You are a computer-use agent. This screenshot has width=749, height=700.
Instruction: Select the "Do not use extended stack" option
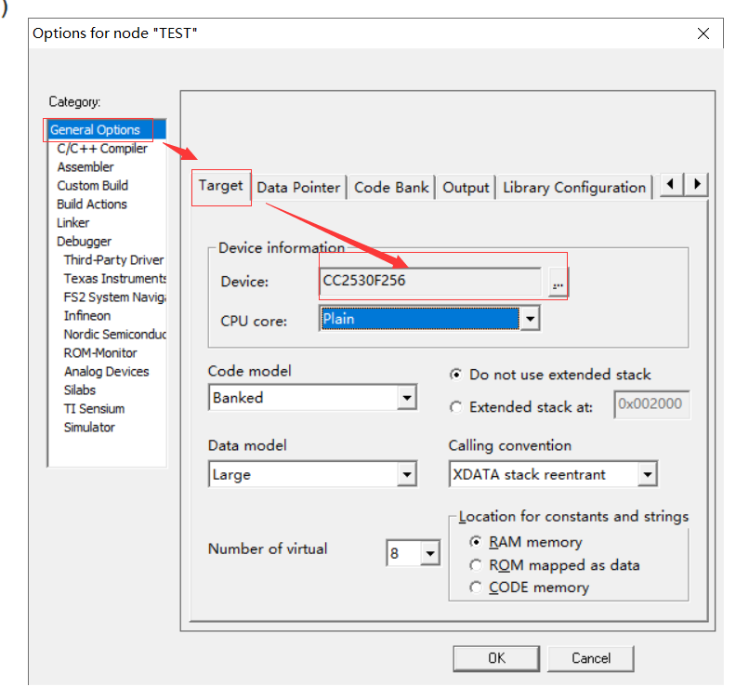455,376
